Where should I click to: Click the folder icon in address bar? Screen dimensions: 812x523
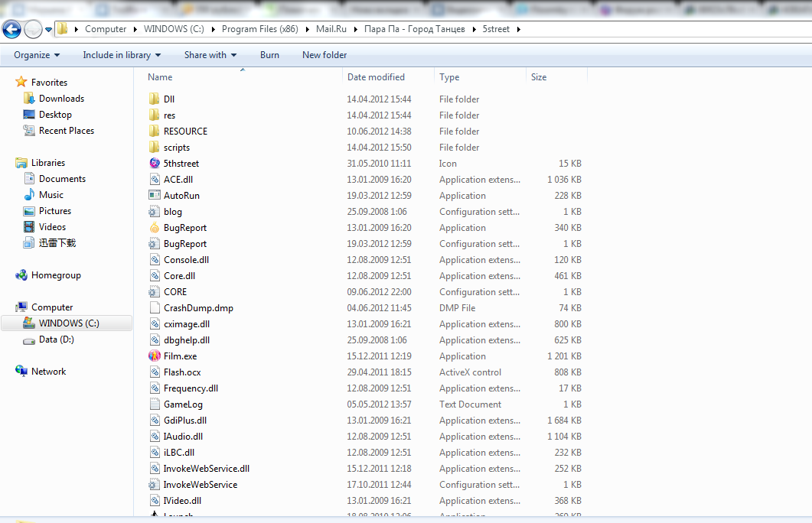point(62,28)
